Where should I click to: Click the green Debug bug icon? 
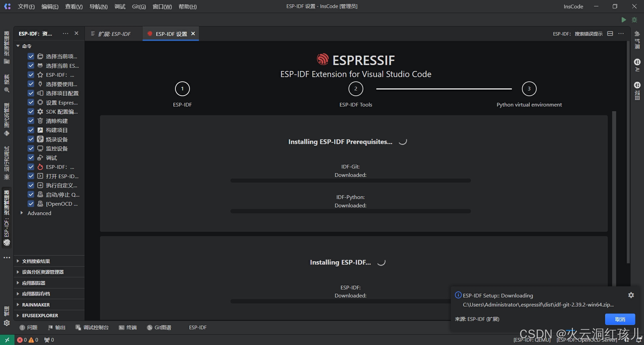point(634,20)
